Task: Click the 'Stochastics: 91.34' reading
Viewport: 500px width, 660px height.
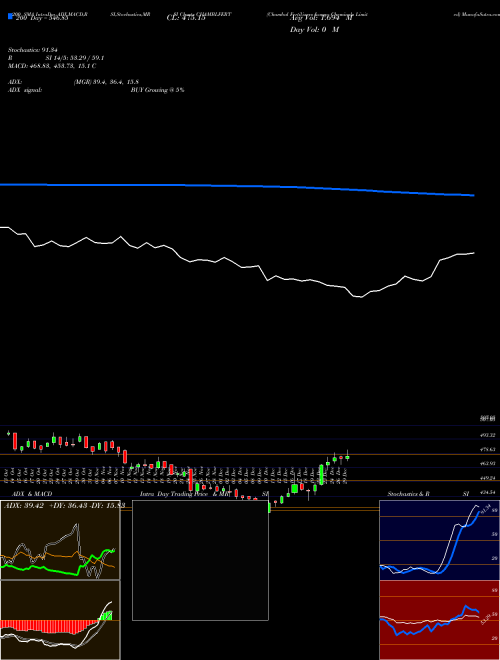Action: point(32,50)
